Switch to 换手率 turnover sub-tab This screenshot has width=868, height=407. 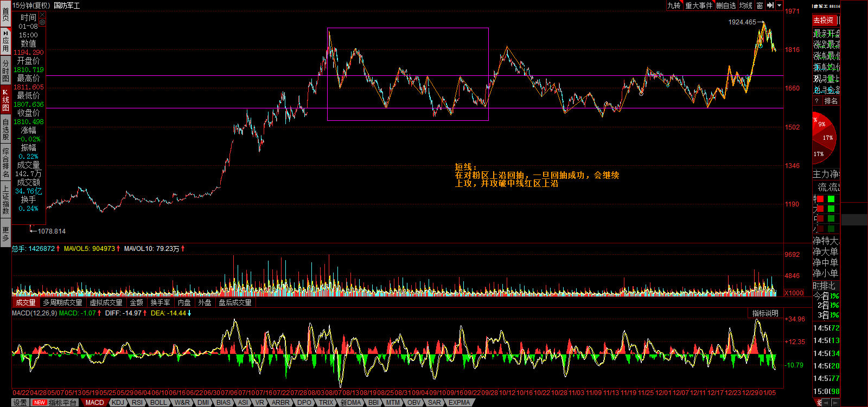[x=161, y=302]
